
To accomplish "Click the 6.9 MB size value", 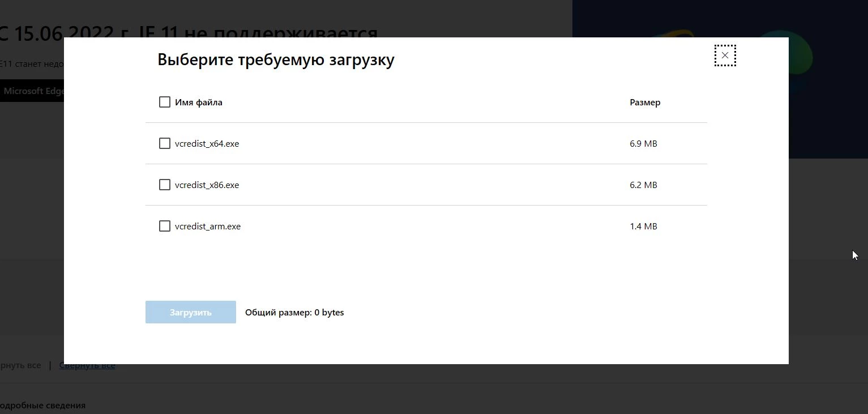I will click(x=643, y=144).
